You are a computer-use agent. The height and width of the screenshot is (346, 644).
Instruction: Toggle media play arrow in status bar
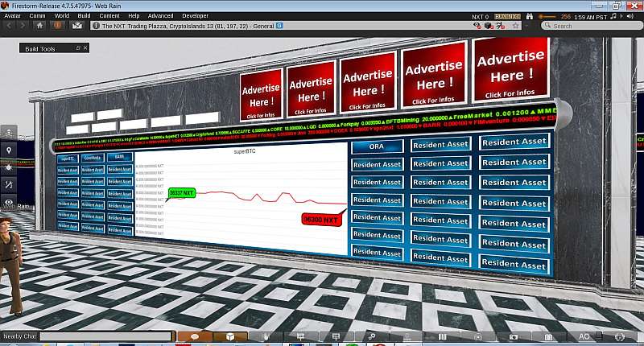[x=621, y=16]
